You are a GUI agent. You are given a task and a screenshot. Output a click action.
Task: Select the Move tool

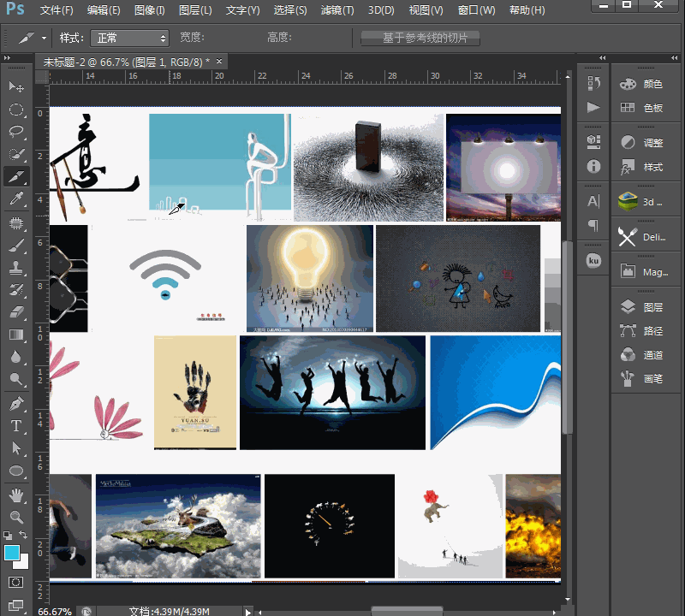pyautogui.click(x=16, y=87)
